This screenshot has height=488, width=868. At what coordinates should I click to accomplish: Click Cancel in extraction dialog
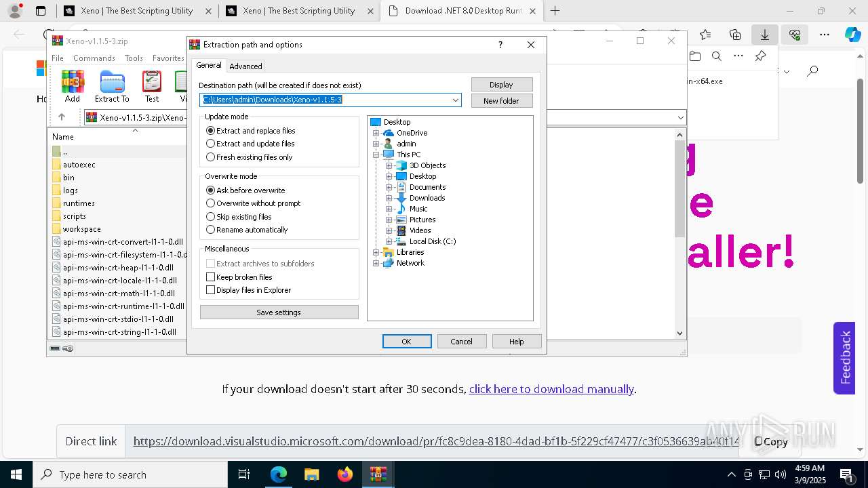(462, 342)
